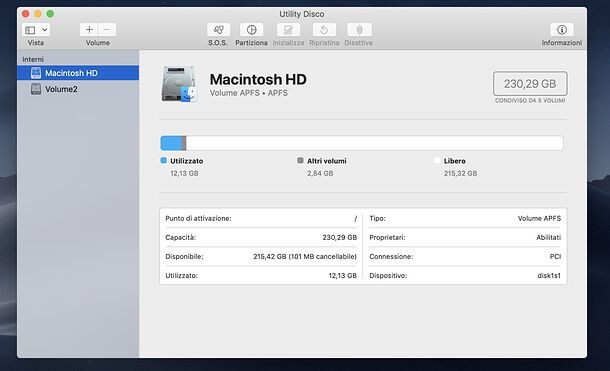610x371 pixels.
Task: Open the Vista dropdown chevron
Action: click(x=45, y=30)
